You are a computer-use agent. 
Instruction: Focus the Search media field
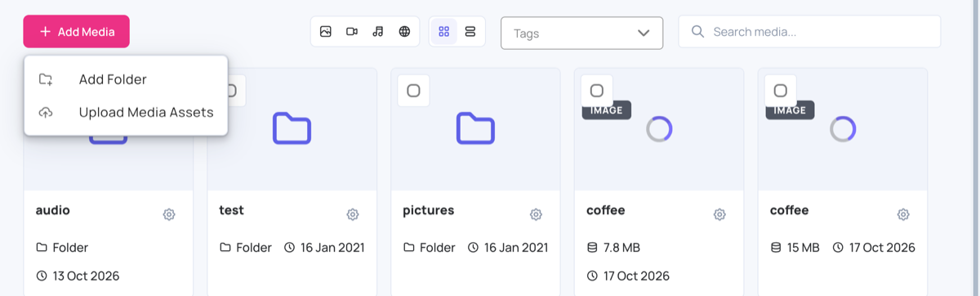click(x=809, y=32)
